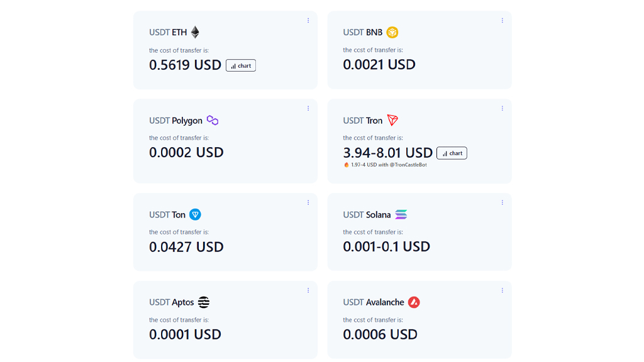Open the USDT ETH card three-dot menu
644x362 pixels.
tap(308, 21)
